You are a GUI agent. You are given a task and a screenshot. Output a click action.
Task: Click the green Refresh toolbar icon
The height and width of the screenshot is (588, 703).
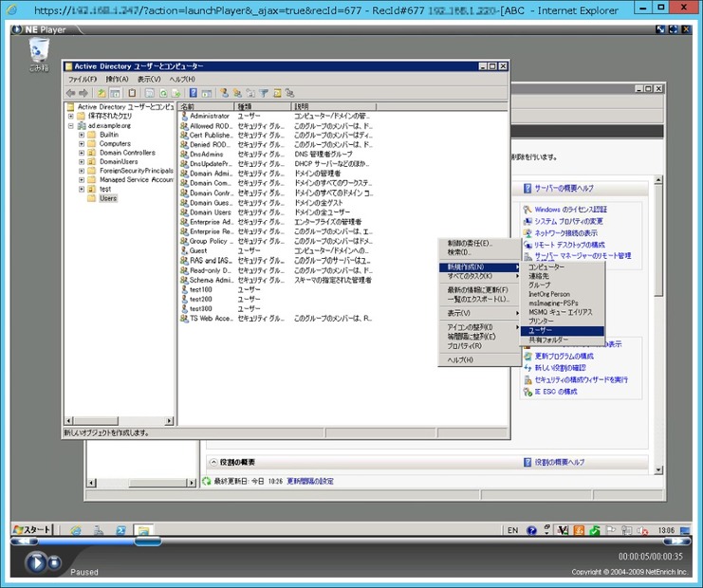click(x=163, y=93)
